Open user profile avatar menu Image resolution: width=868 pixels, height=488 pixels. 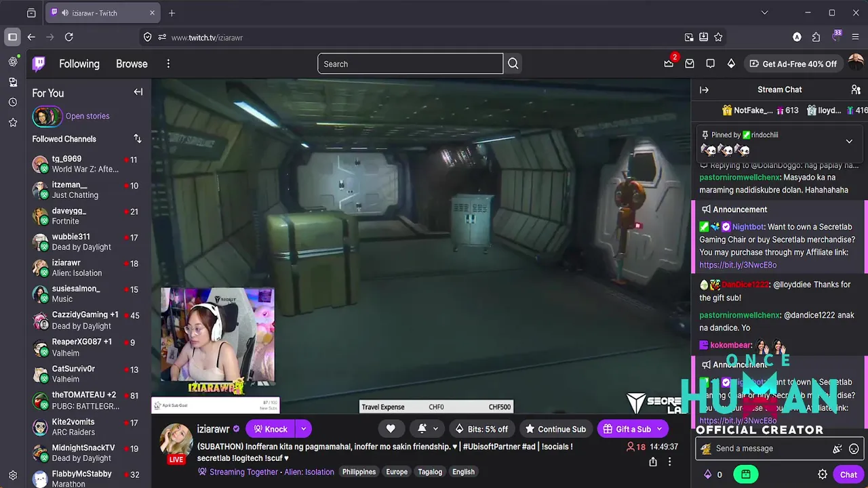tap(856, 64)
